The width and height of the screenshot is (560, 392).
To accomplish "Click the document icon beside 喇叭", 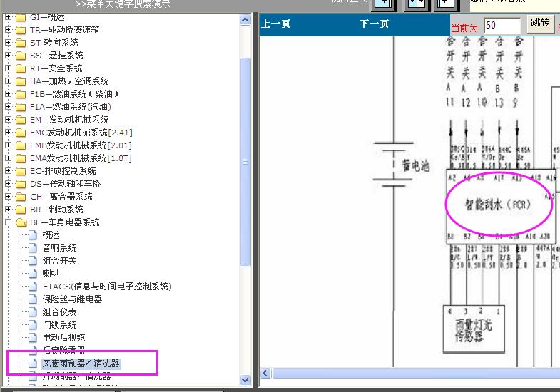I will pos(33,274).
